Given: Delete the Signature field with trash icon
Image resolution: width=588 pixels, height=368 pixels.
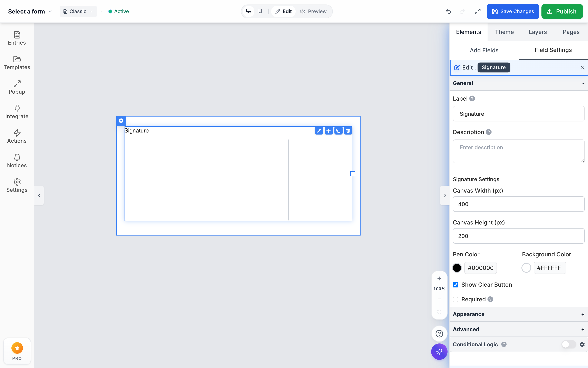Looking at the screenshot, I should click(x=348, y=131).
